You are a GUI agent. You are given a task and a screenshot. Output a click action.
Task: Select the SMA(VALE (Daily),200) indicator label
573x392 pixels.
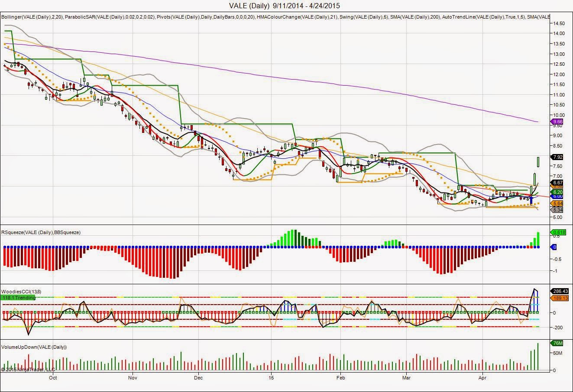(414, 17)
